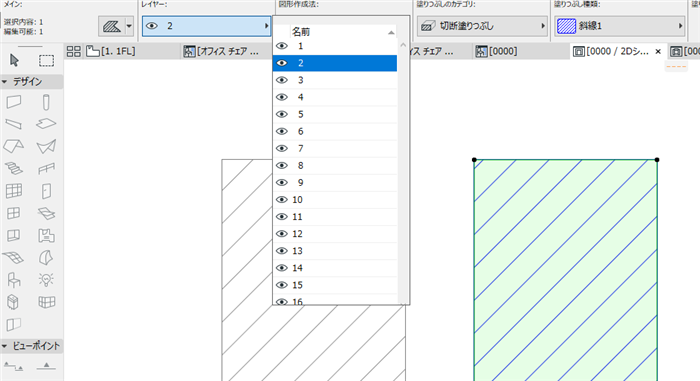Click the cabinet-shaped tool below the chair icon
Viewport: 700px width, 381px height.
click(13, 302)
